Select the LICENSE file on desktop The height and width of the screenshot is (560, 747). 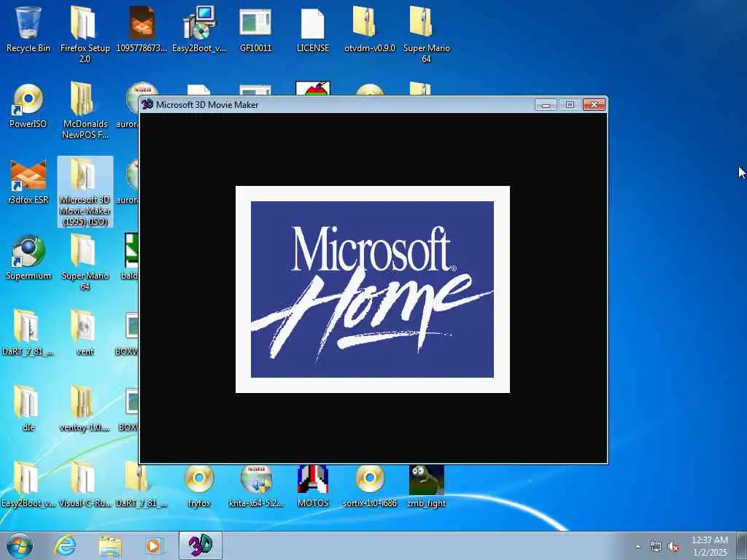[x=312, y=29]
